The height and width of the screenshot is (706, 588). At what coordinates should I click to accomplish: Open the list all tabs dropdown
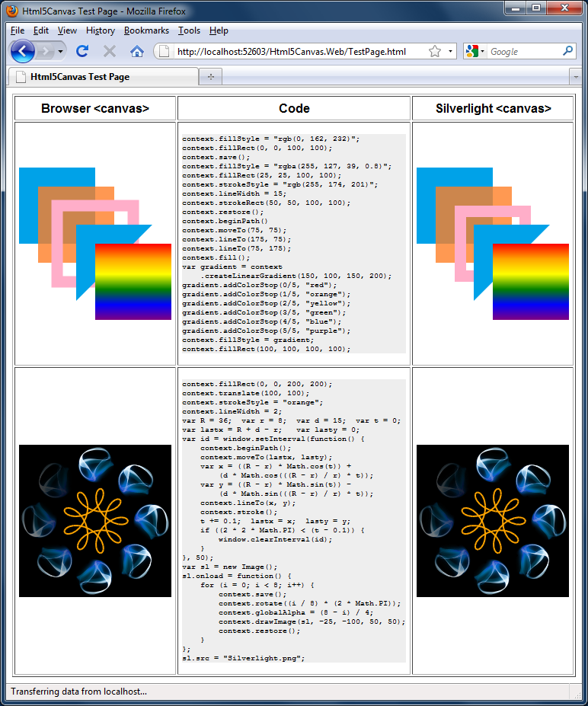(x=575, y=77)
